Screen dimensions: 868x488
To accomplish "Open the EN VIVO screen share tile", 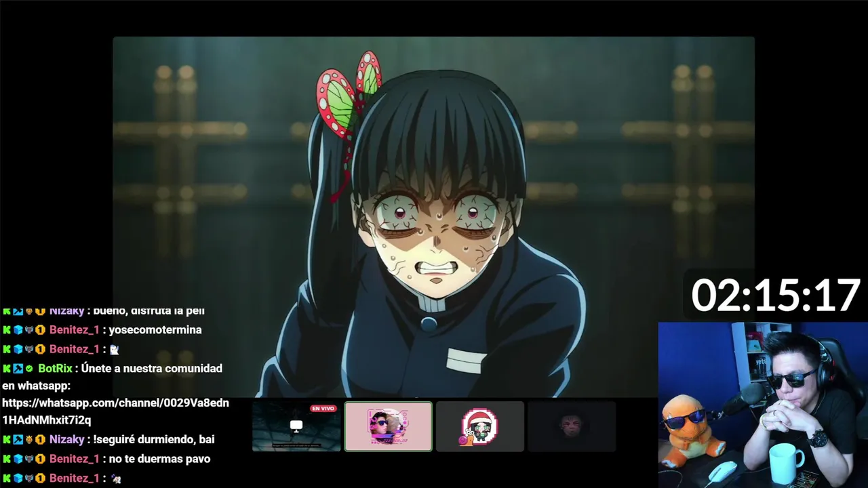I will [296, 426].
